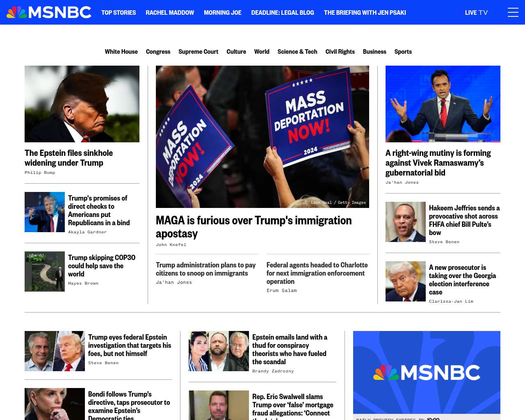Click the MSNBC peacock logo in header
The height and width of the screenshot is (420, 525).
pos(49,12)
